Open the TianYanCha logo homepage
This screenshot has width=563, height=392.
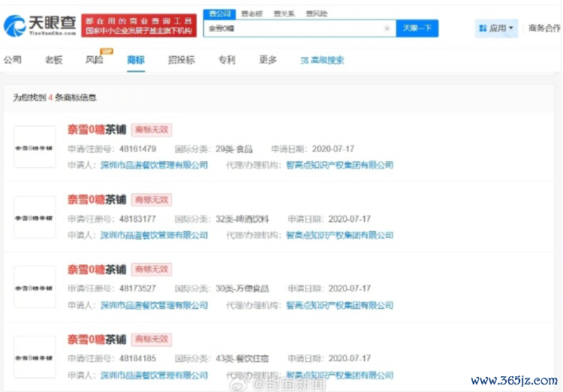pyautogui.click(x=40, y=26)
